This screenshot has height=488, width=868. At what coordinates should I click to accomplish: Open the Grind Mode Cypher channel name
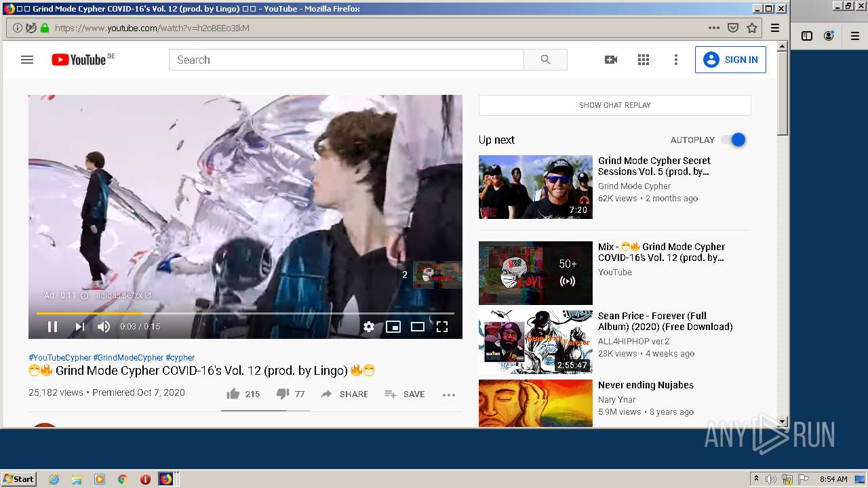[634, 186]
